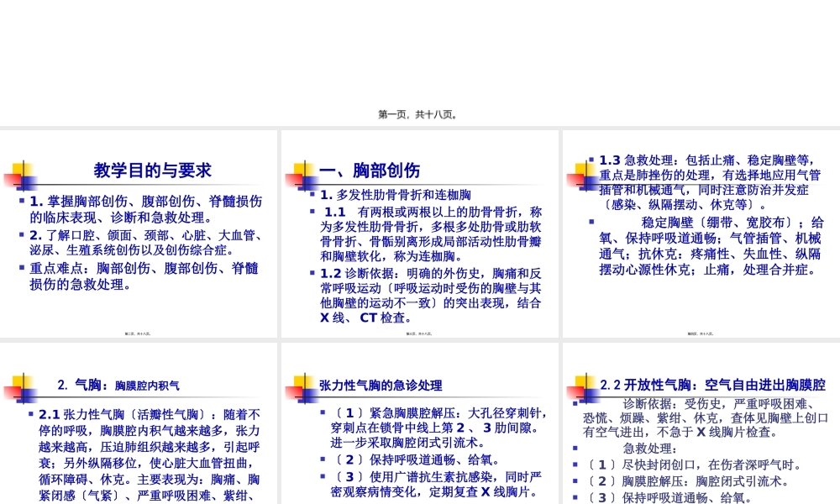
Task: Click the page footer on the 胸部创伤 slide
Action: 419,332
